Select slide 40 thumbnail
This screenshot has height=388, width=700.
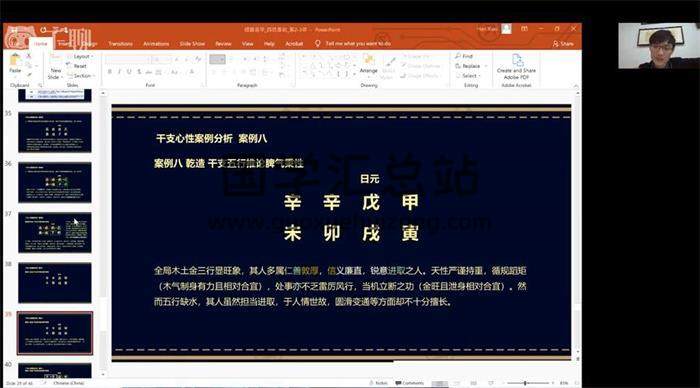55,371
